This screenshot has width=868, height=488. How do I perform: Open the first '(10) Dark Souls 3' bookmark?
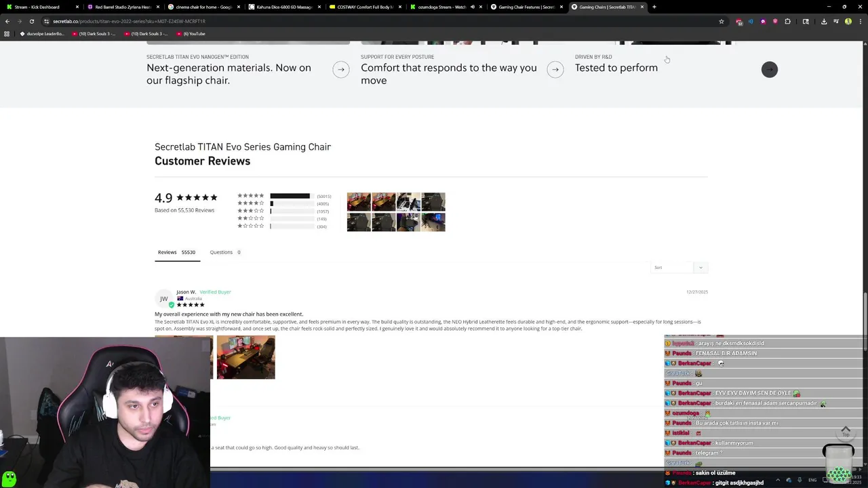coord(94,33)
